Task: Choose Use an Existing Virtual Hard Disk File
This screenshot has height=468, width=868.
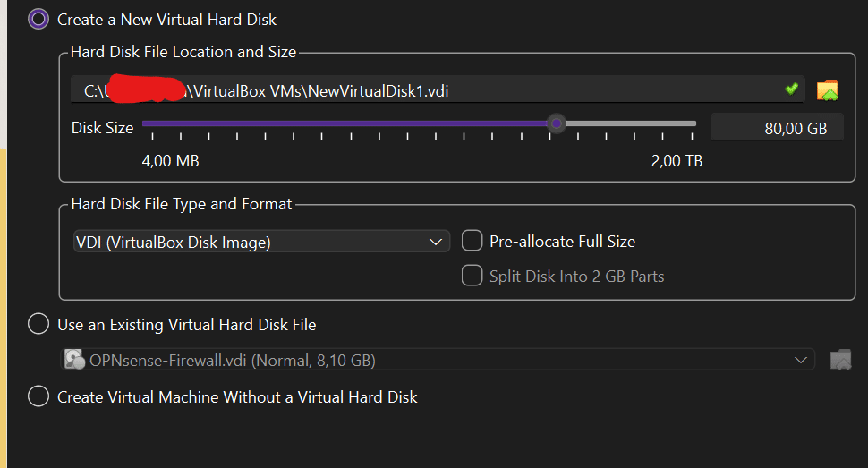Action: 38,324
